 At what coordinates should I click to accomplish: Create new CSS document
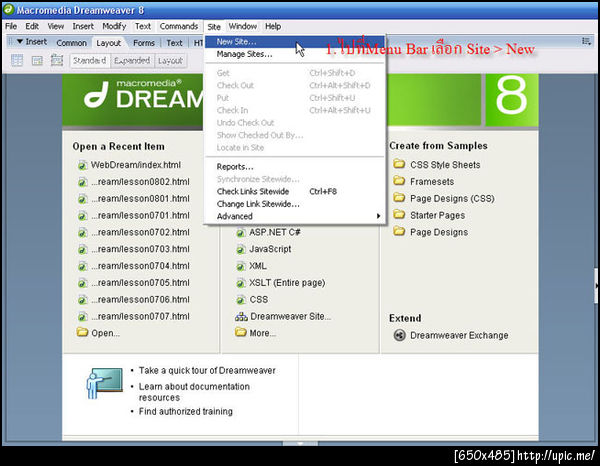tap(259, 300)
